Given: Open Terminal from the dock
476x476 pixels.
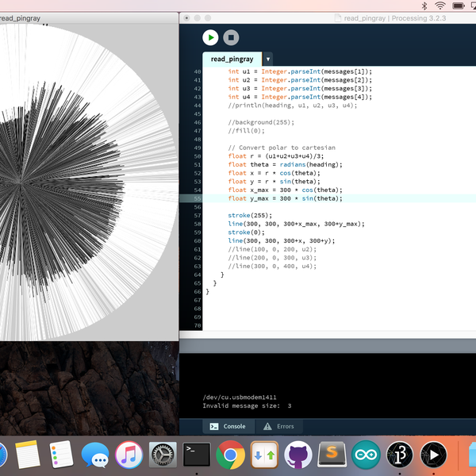Looking at the screenshot, I should [x=196, y=455].
